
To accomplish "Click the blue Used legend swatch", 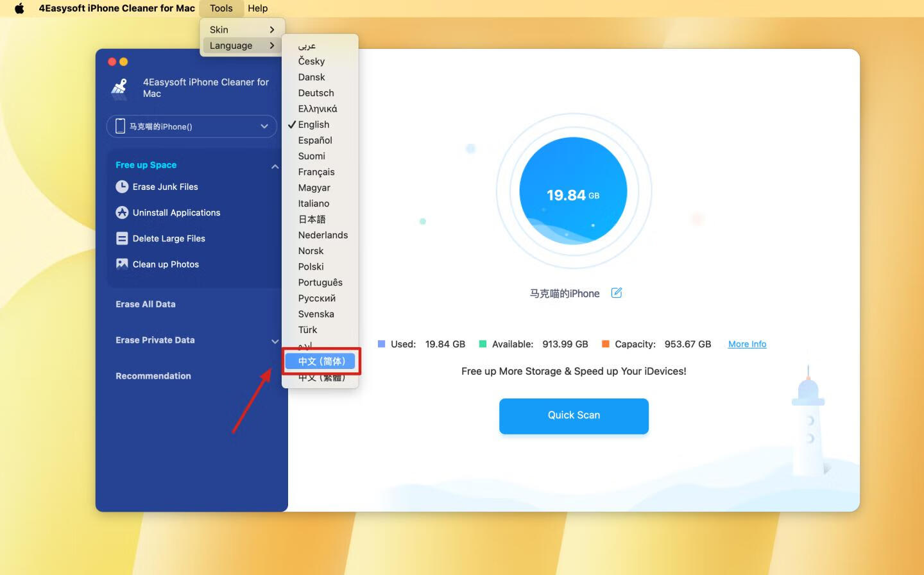I will tap(381, 344).
